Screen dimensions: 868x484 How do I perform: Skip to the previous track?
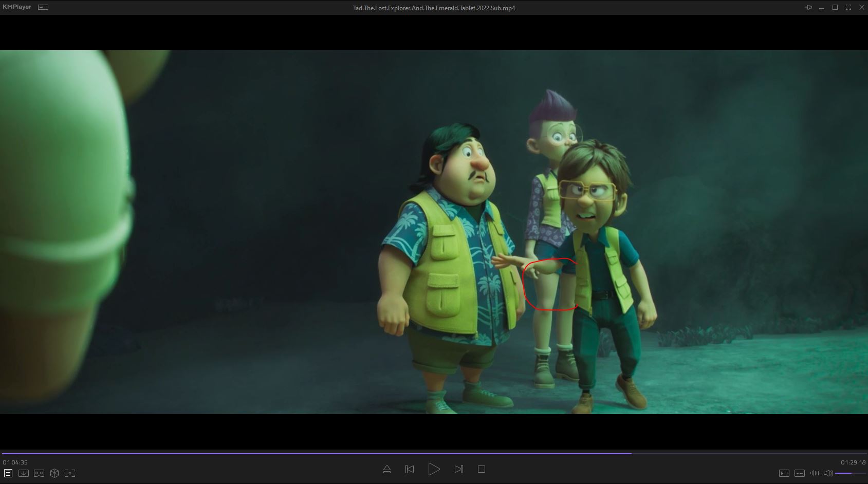[x=410, y=469]
